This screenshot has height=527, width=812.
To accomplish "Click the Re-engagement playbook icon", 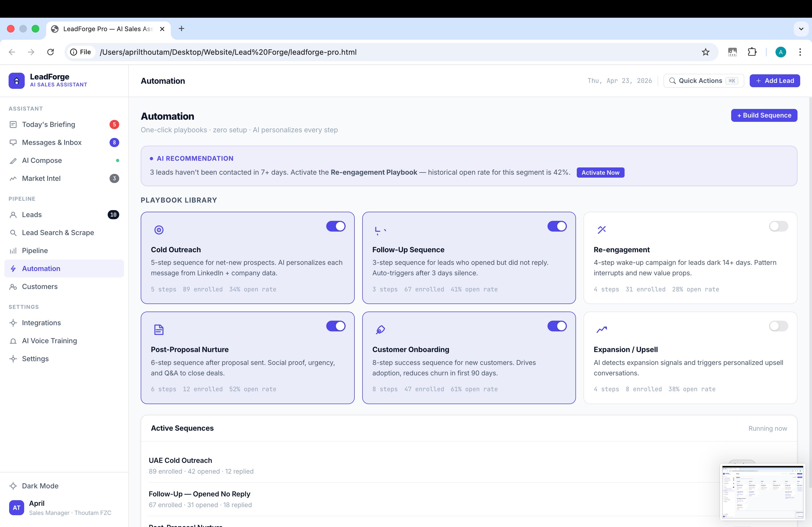I will 601,230.
